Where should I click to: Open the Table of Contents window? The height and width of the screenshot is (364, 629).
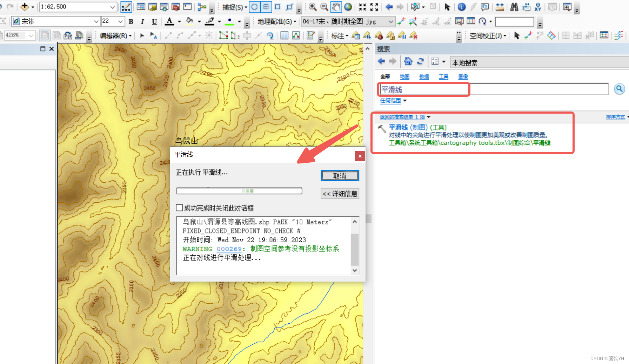pyautogui.click(x=141, y=7)
